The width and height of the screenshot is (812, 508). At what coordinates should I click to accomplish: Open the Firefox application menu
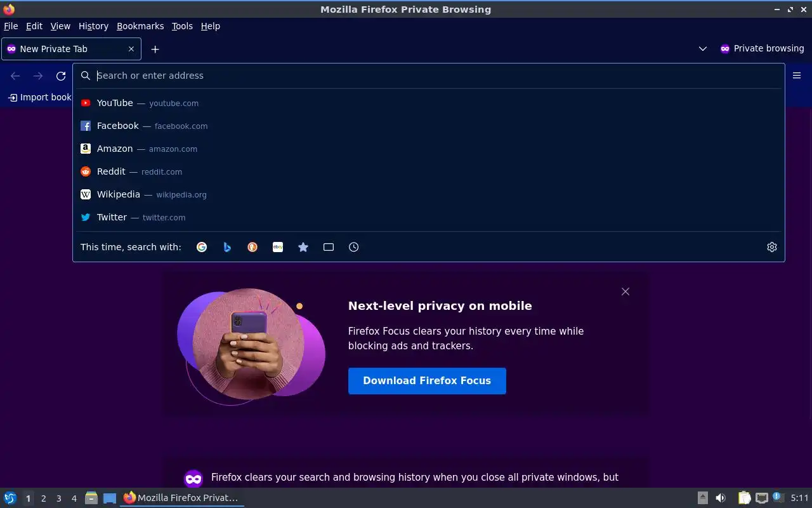tap(797, 76)
